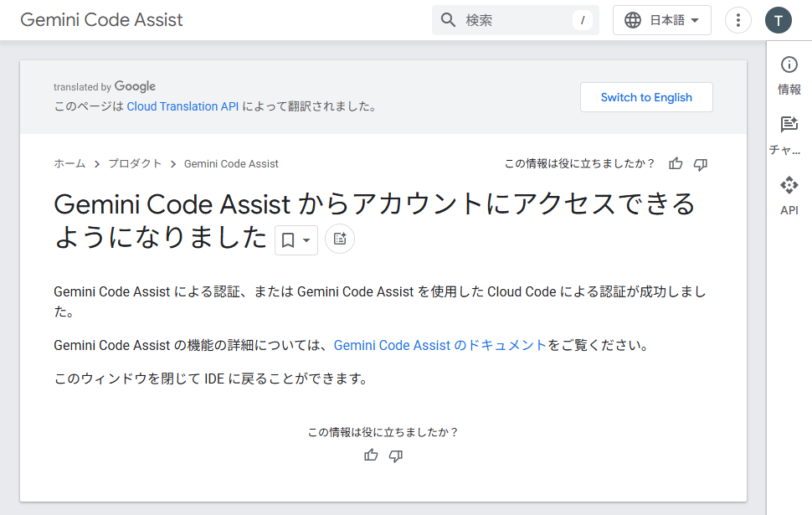Open the ホーム breadcrumb menu item
Screen dimensions: 812x515
[x=68, y=163]
